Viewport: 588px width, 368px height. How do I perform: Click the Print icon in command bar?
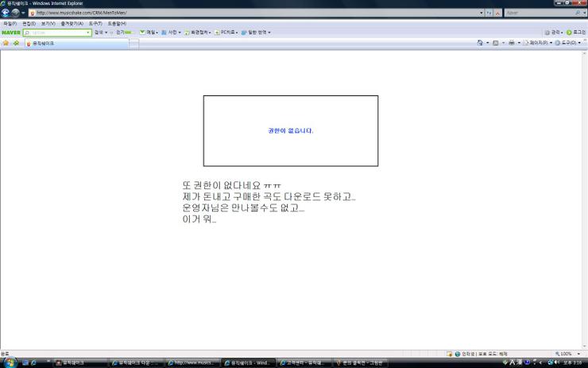(x=512, y=43)
